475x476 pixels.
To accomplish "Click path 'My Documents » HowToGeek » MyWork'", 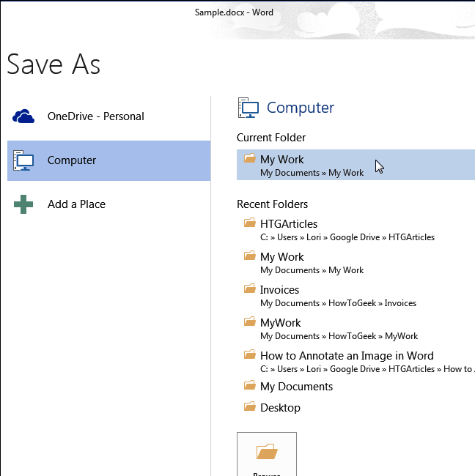I will (339, 336).
